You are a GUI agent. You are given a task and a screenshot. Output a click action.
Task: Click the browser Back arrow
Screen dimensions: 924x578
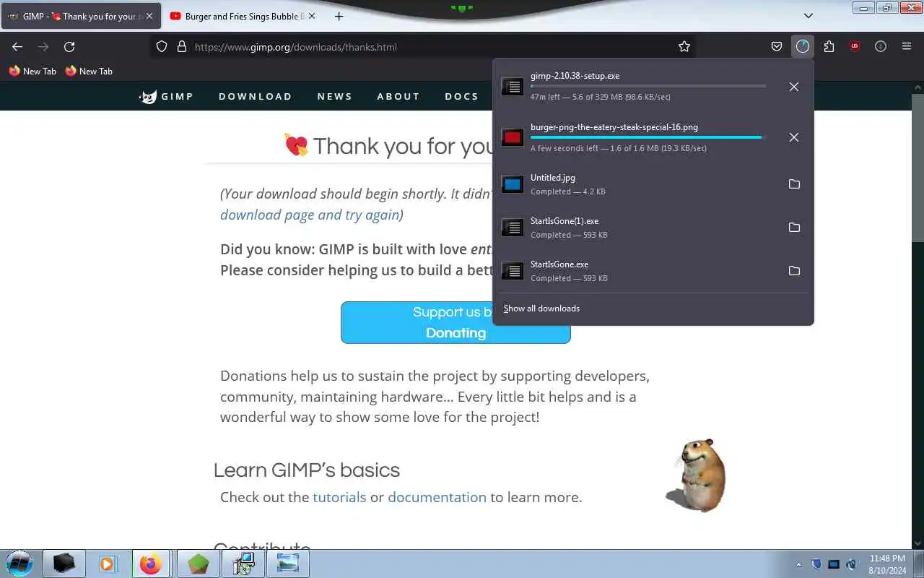17,46
